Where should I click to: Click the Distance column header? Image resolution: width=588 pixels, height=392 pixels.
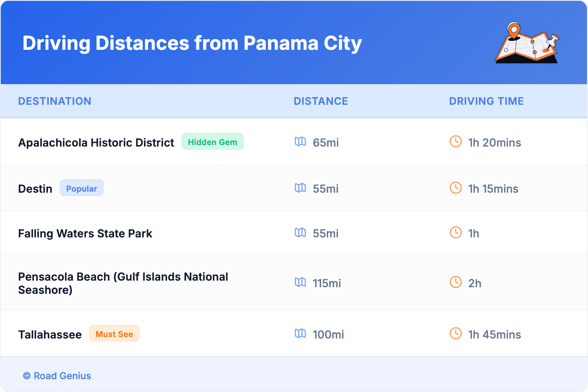(321, 101)
